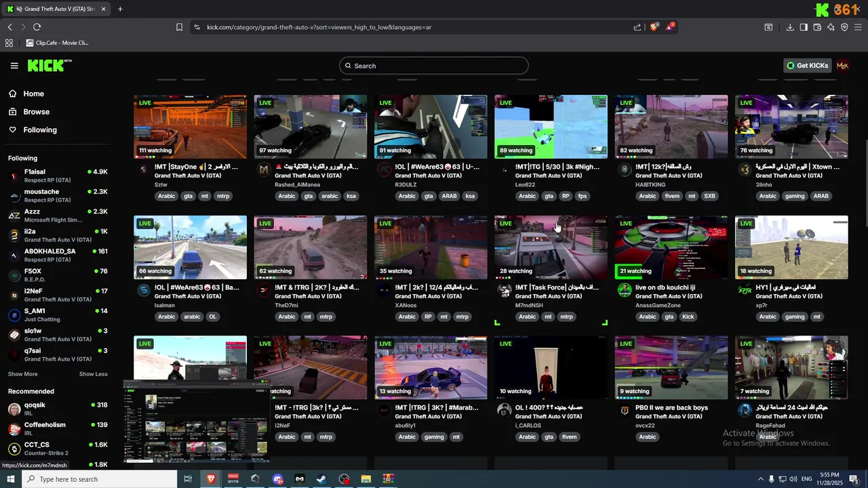868x488 pixels.
Task: Click the Windows 'Type here to search' box
Action: 99,479
